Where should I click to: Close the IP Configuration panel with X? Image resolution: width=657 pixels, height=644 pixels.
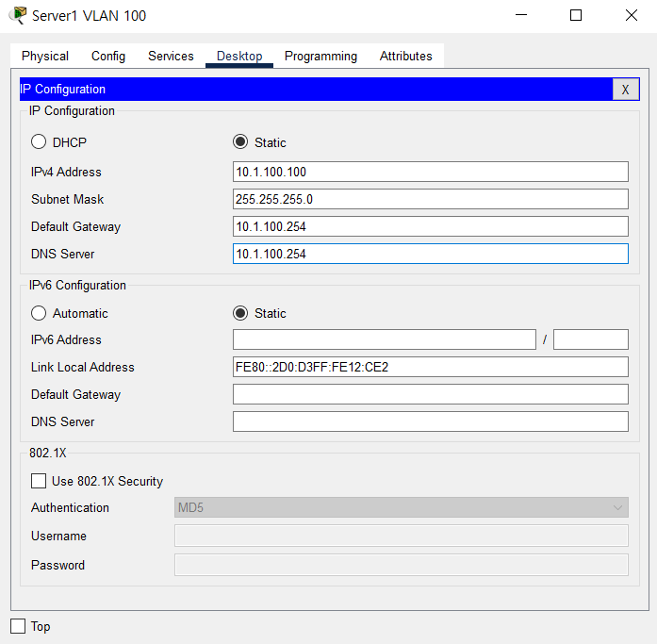[625, 90]
